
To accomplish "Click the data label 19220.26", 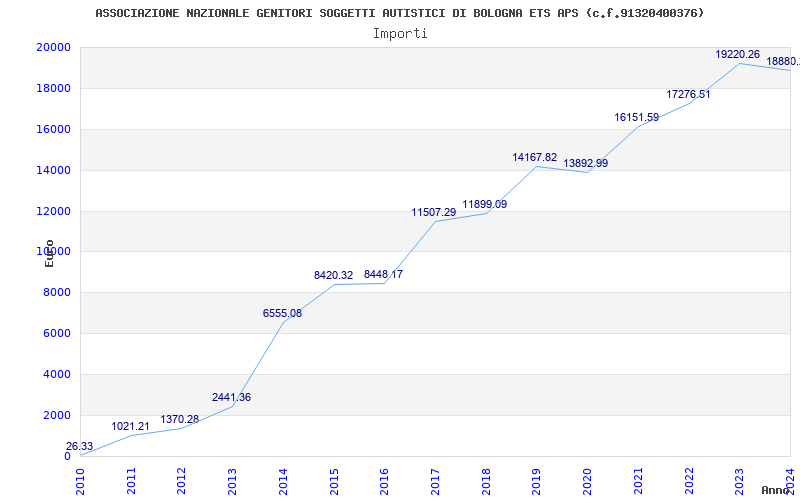I will [x=738, y=55].
